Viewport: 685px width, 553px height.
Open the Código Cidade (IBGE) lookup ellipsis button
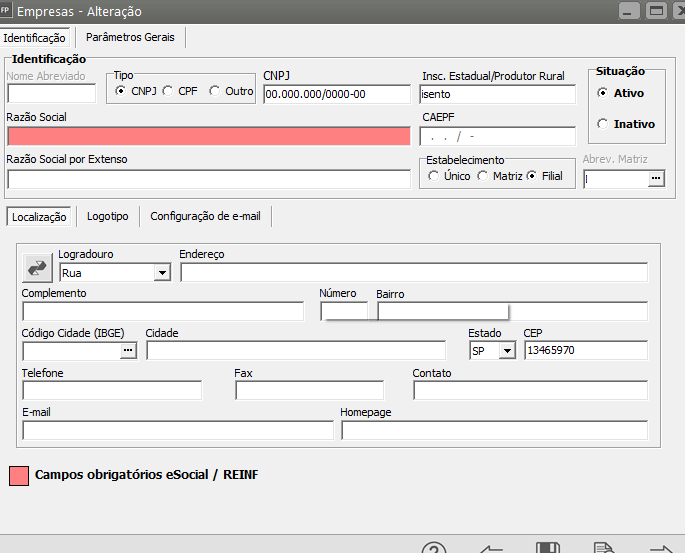tap(127, 350)
